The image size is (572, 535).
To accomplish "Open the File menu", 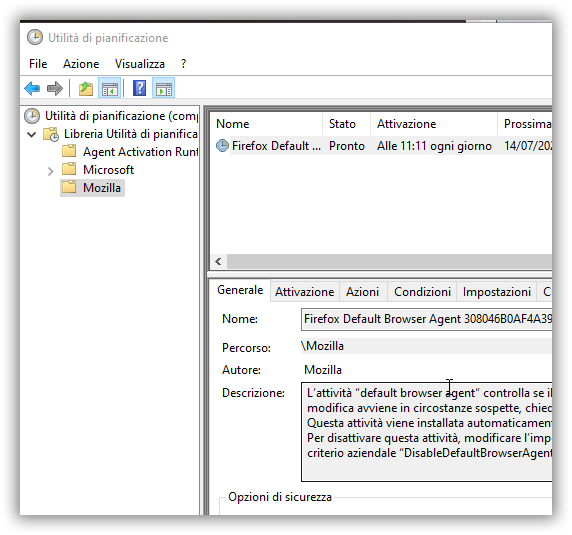I will click(38, 64).
